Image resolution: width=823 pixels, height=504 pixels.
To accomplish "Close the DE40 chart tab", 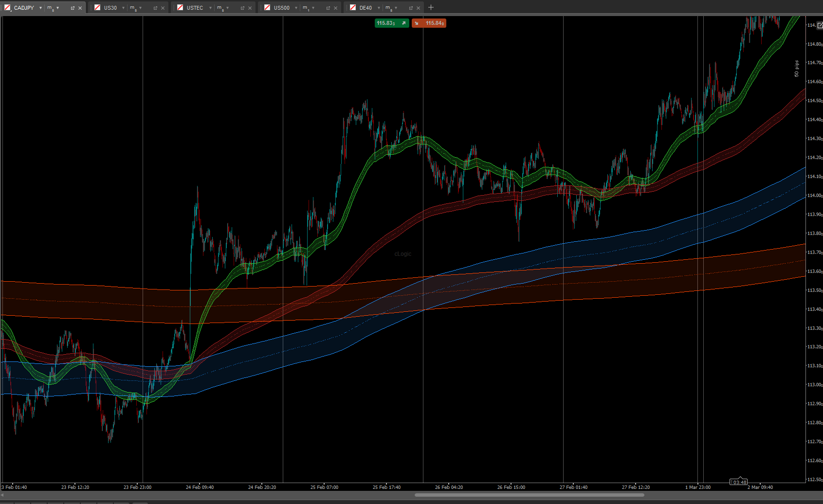I will click(x=418, y=7).
